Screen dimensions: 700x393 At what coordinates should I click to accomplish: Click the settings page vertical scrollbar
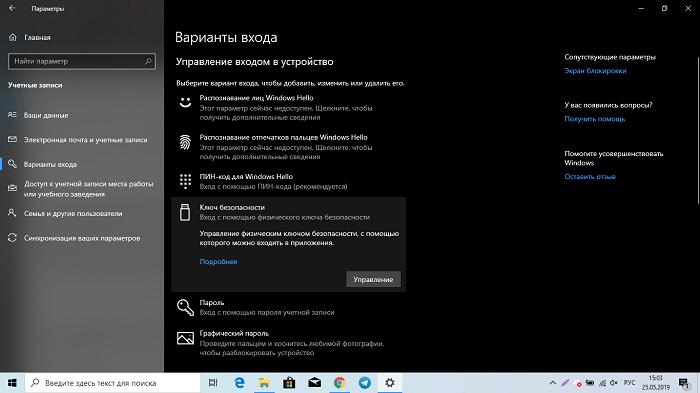698,130
